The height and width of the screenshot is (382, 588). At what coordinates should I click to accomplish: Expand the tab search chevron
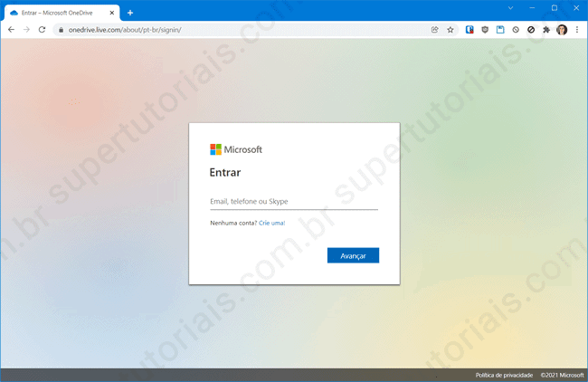(509, 8)
